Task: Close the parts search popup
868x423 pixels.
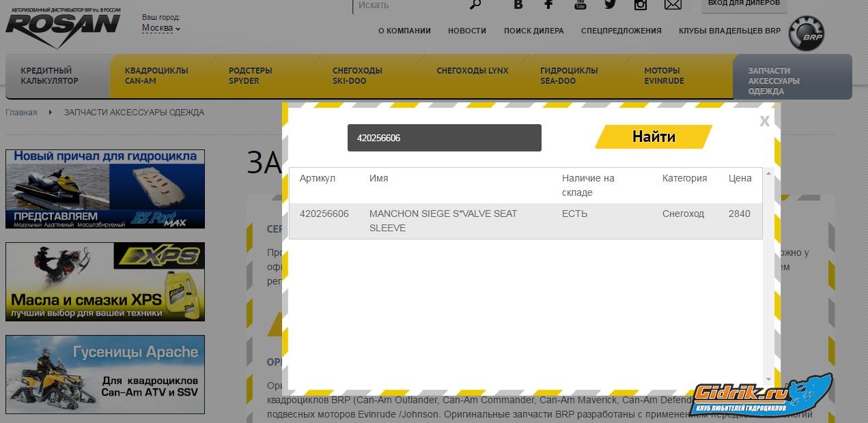Action: pyautogui.click(x=764, y=121)
